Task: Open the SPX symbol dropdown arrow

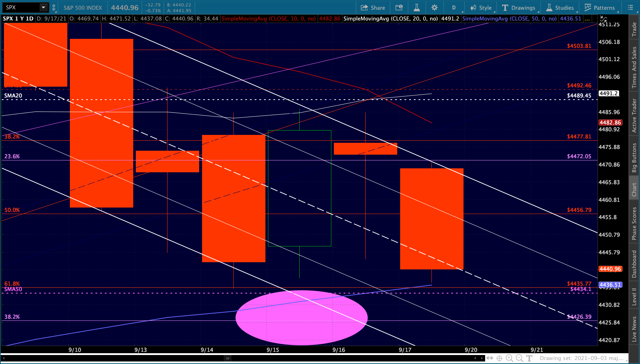Action: click(44, 8)
